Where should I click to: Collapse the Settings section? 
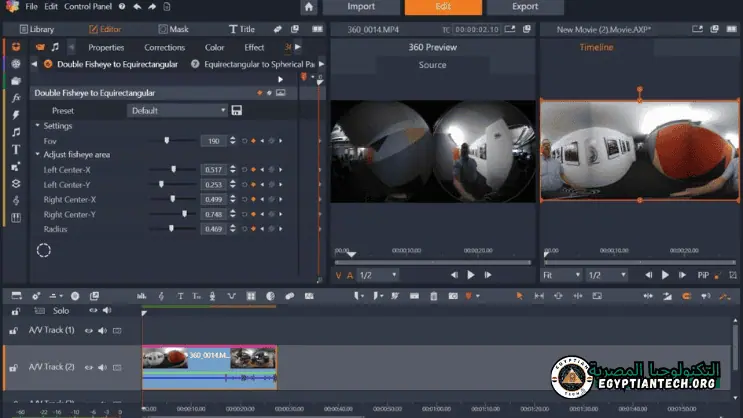37,126
